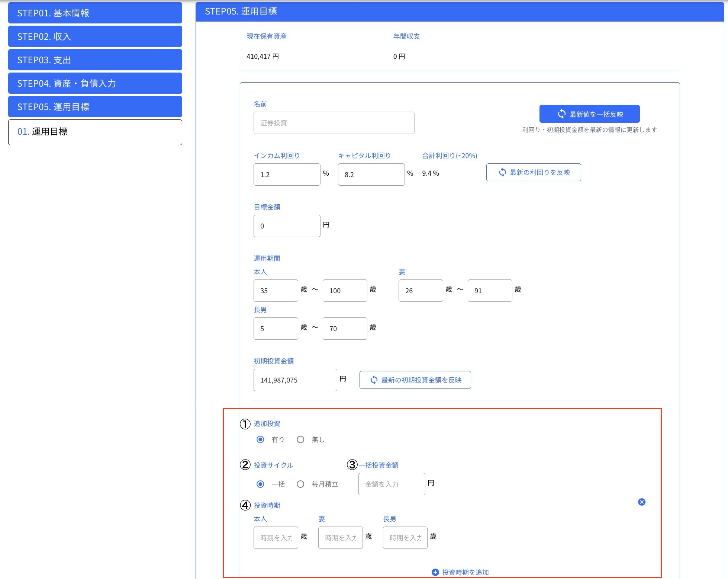
Task: Select 一括 investment cycle
Action: (260, 484)
